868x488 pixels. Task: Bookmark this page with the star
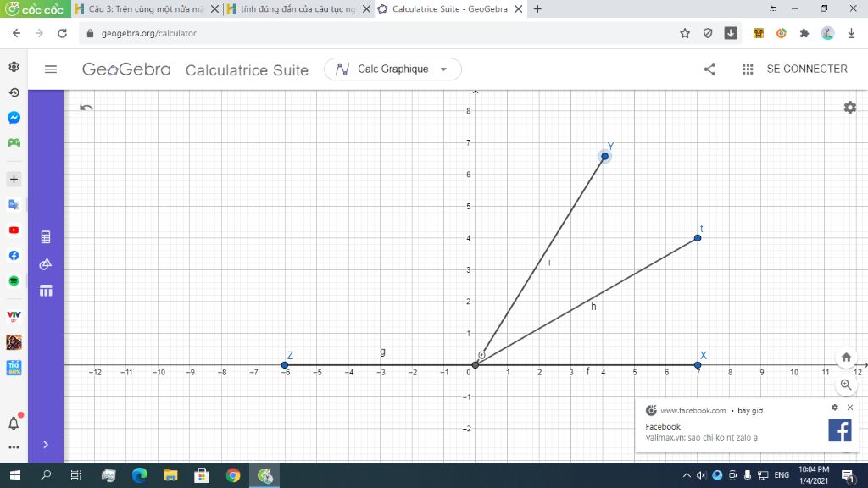click(x=685, y=33)
